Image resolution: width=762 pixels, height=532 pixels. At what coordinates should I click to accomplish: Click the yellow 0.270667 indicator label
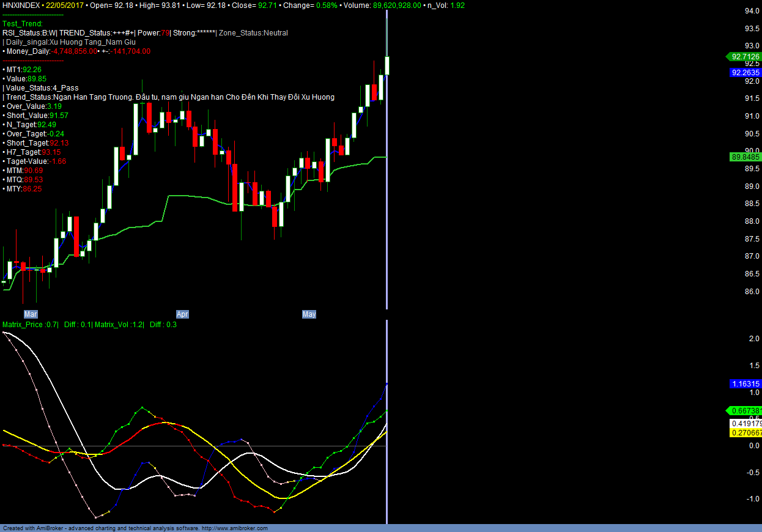(x=746, y=432)
